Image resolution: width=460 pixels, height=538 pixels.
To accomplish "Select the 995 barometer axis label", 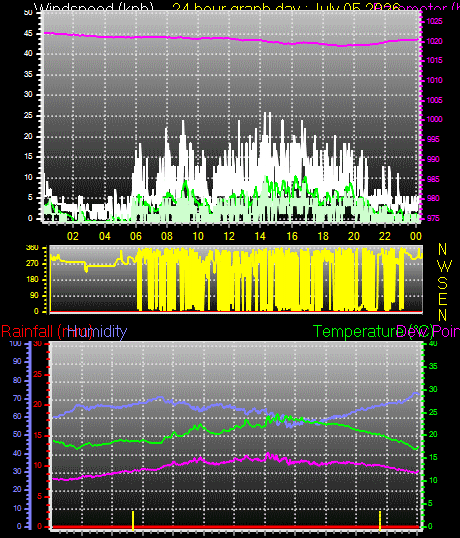I will [x=433, y=139].
